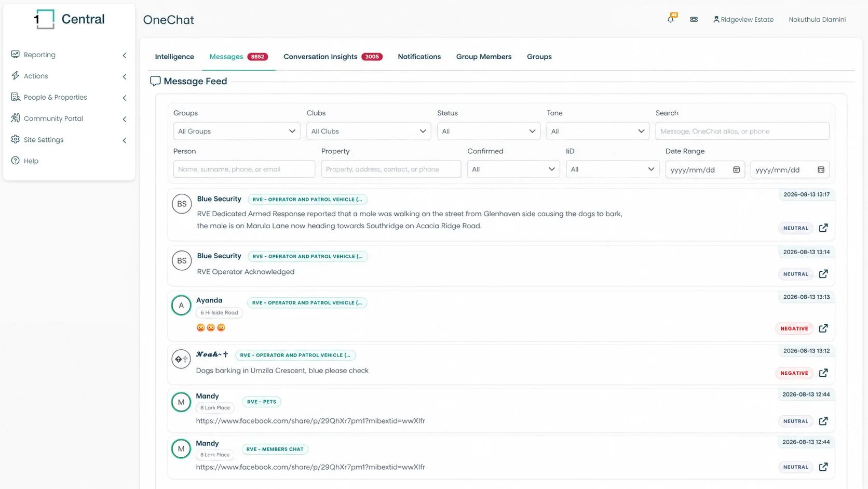Click the ticket icon in the header
This screenshot has height=489, width=868.
(x=694, y=20)
